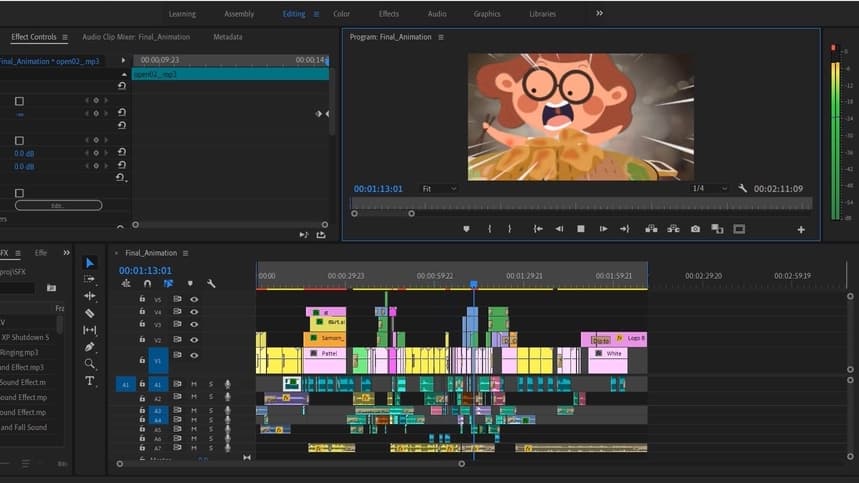Open Timeline display settings wrench
This screenshot has width=859, height=483.
(211, 284)
